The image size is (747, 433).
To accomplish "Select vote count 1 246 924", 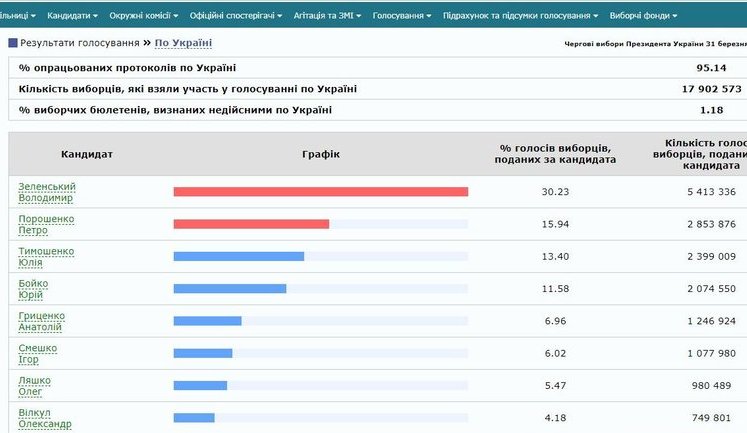I will pos(711,321).
